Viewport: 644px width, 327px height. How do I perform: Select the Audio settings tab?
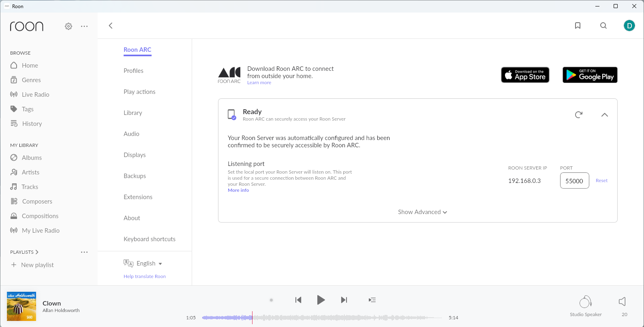point(131,134)
